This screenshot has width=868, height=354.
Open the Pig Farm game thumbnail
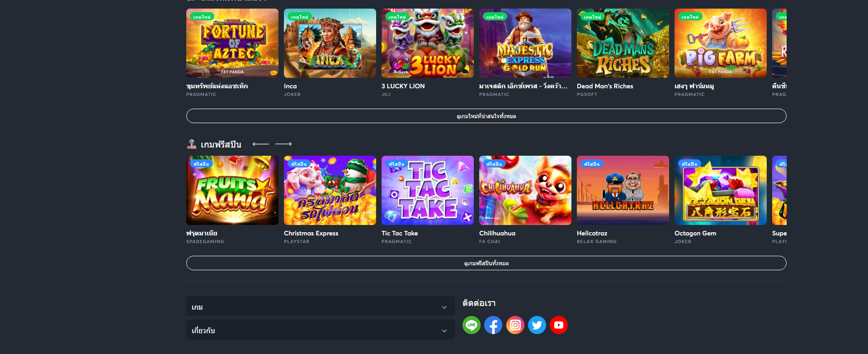tap(721, 43)
